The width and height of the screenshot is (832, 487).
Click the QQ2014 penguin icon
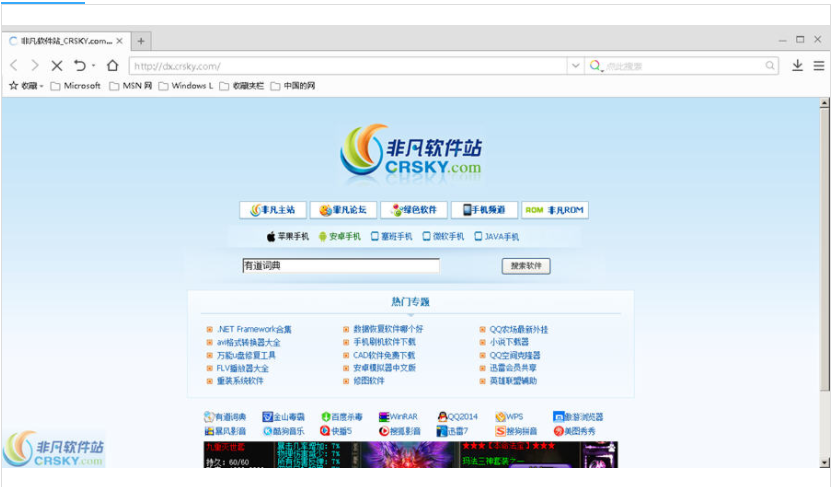coord(442,416)
